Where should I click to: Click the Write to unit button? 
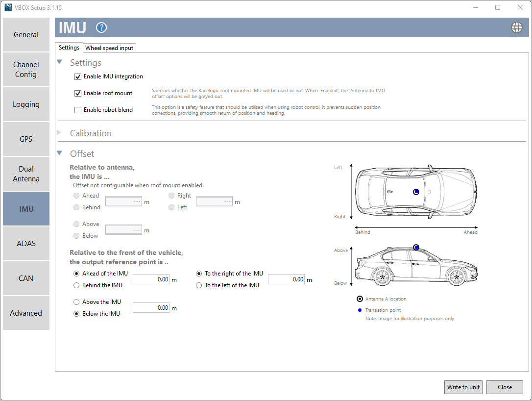(x=463, y=387)
